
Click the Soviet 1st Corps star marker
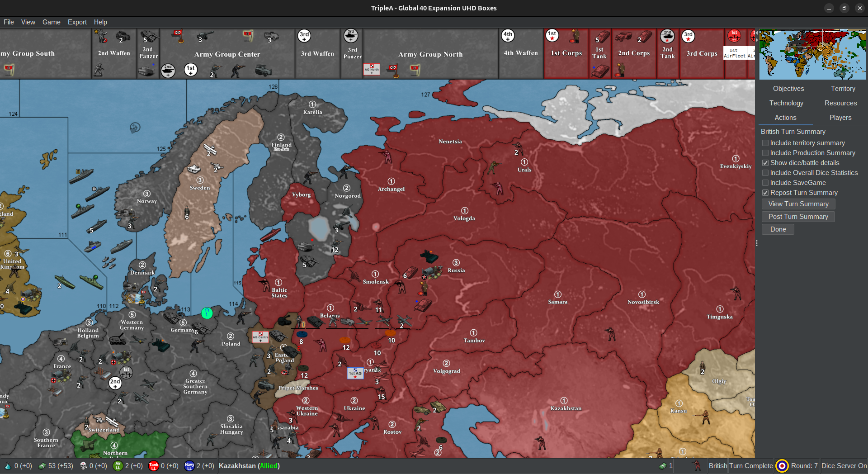point(552,36)
